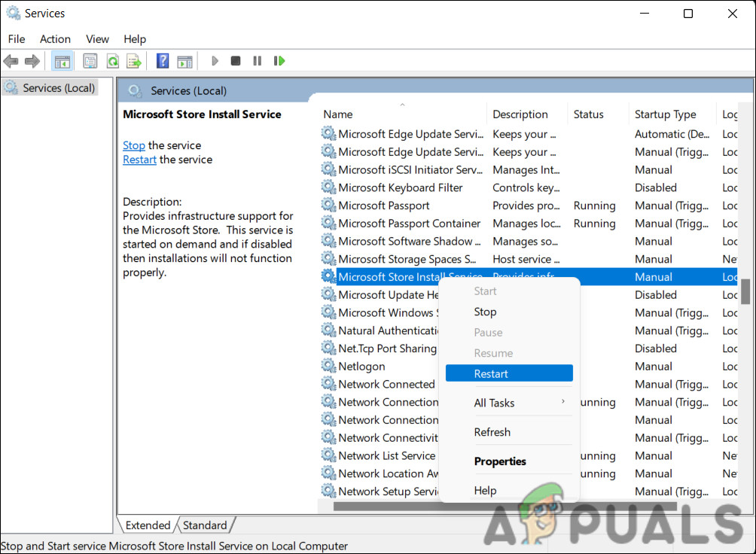Click Manual startup type of Microsoft Storage Spaces

pos(654,259)
